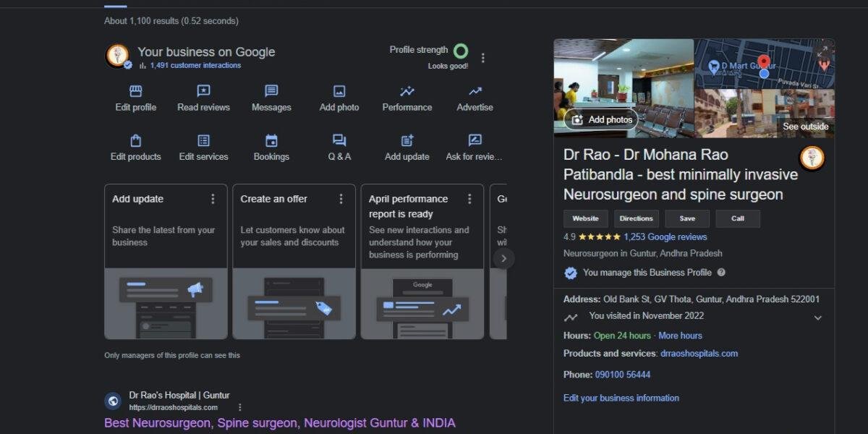This screenshot has width=868, height=434.
Task: Open drraoshospitals.com products and services link
Action: click(699, 354)
